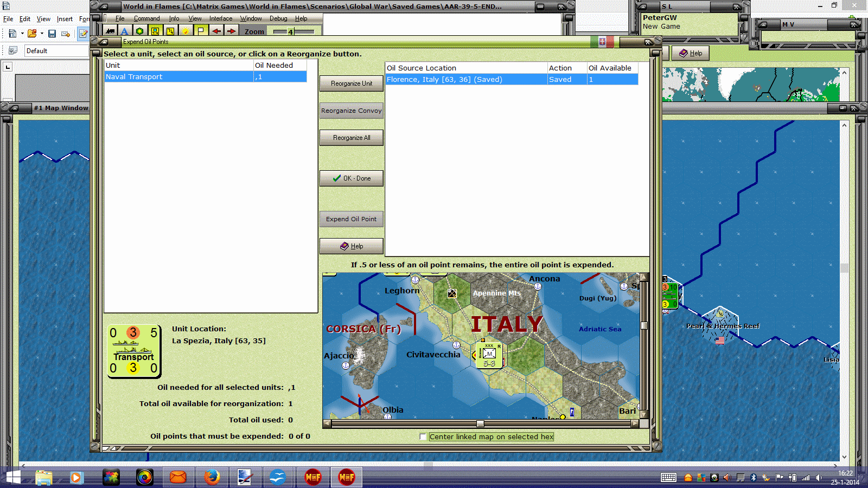Switch to second WiF taskbar icon
The image size is (868, 488).
(x=346, y=478)
